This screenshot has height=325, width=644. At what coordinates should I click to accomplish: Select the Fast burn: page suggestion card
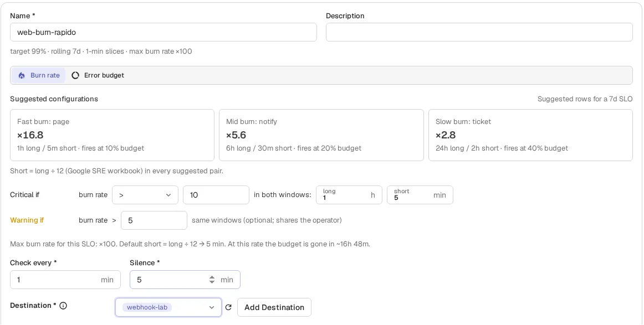[112, 135]
